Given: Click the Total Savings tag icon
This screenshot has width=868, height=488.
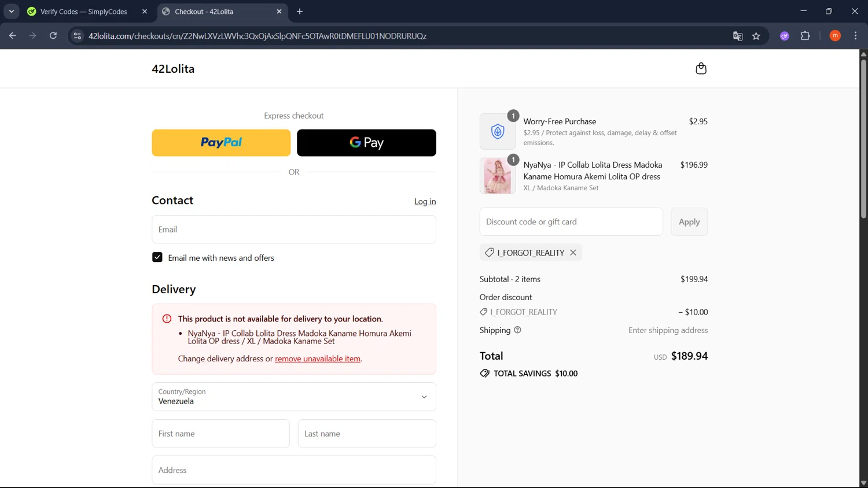Looking at the screenshot, I should [x=484, y=374].
